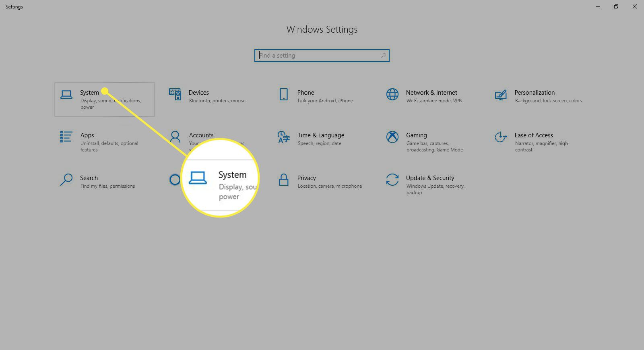
Task: Open the Network & Internet globe icon
Action: tap(392, 94)
